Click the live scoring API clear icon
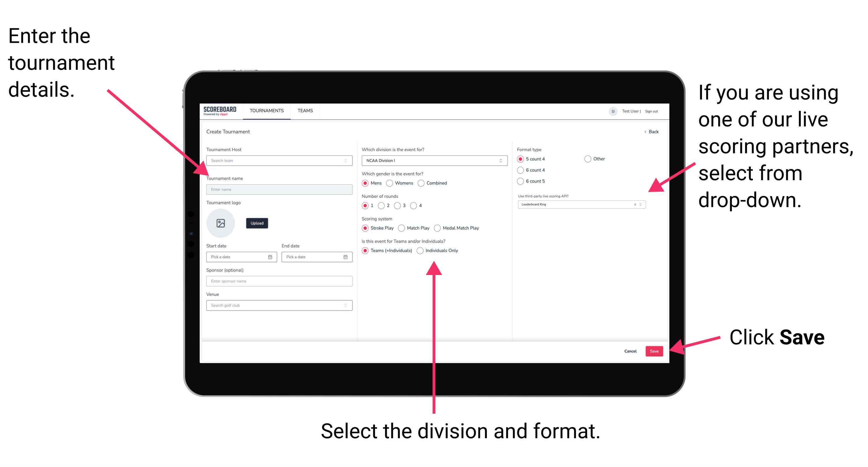The image size is (868, 467). 634,204
